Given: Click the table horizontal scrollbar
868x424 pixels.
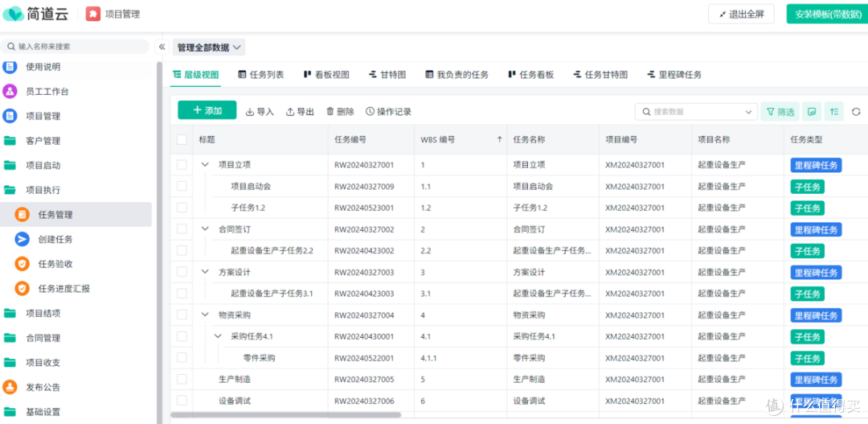Looking at the screenshot, I should (x=285, y=414).
